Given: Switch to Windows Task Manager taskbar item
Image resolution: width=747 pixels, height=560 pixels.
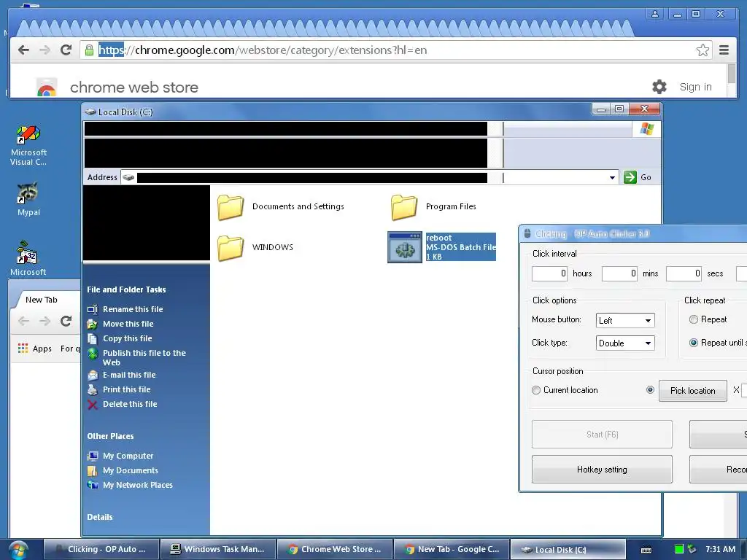Looking at the screenshot, I should [218, 549].
